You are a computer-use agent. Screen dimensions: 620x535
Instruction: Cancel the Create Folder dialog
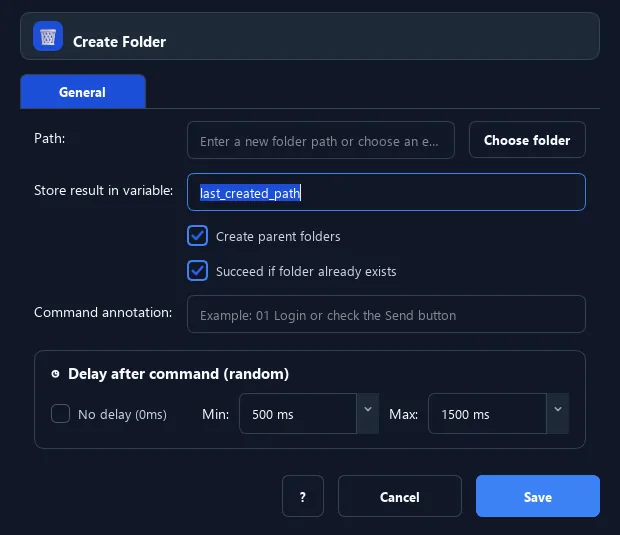tap(400, 496)
